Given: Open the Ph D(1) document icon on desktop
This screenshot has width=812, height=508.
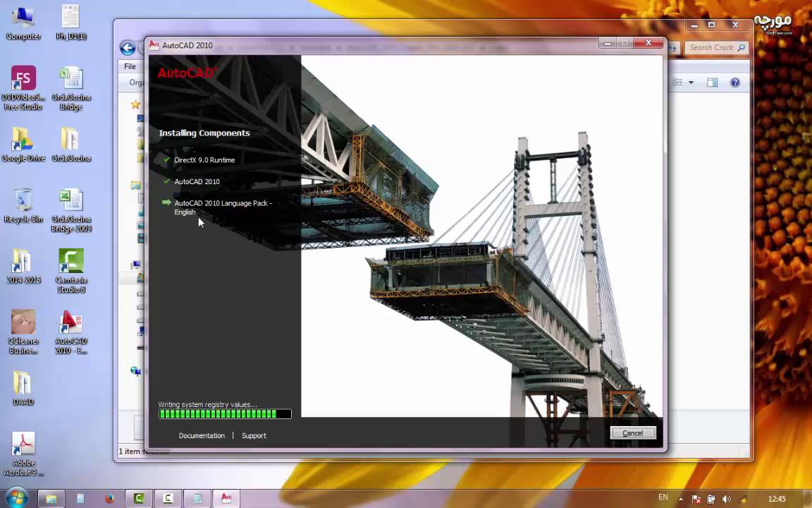Looking at the screenshot, I should coord(71,23).
